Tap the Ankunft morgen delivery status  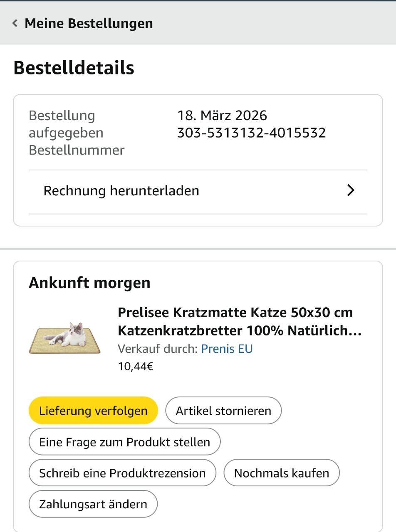pyautogui.click(x=89, y=283)
